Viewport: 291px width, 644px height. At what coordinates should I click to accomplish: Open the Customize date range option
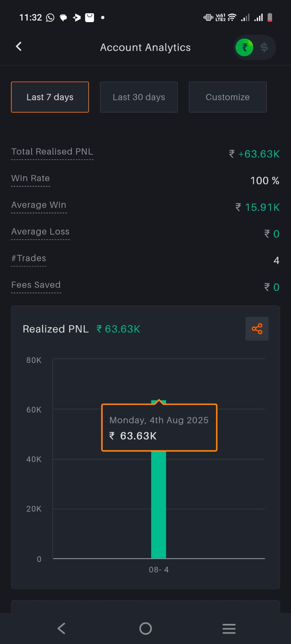[x=228, y=97]
